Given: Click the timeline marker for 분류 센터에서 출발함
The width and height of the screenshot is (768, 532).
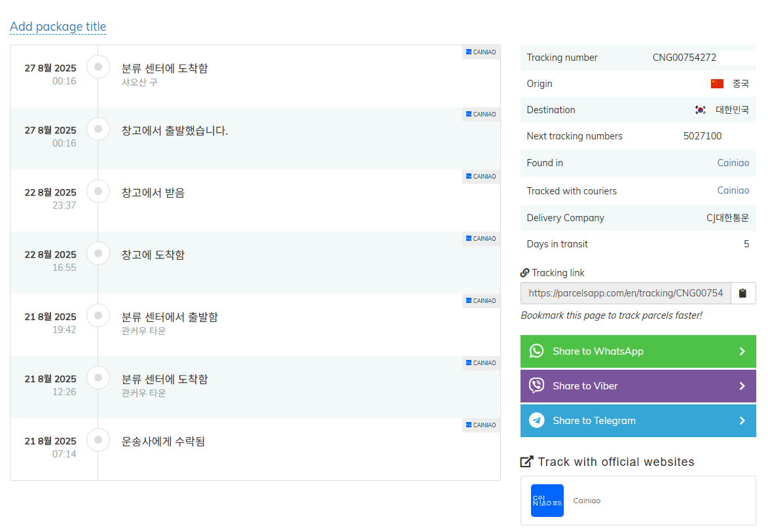Looking at the screenshot, I should tap(98, 315).
